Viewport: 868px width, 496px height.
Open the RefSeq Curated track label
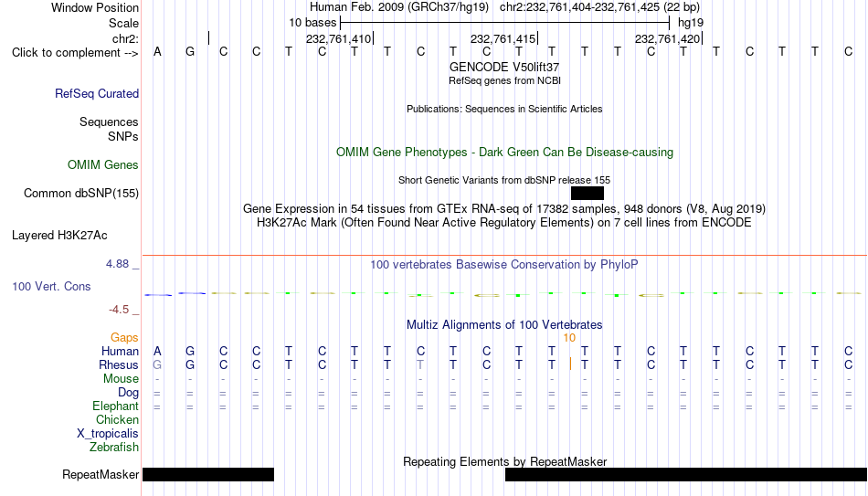pos(97,93)
